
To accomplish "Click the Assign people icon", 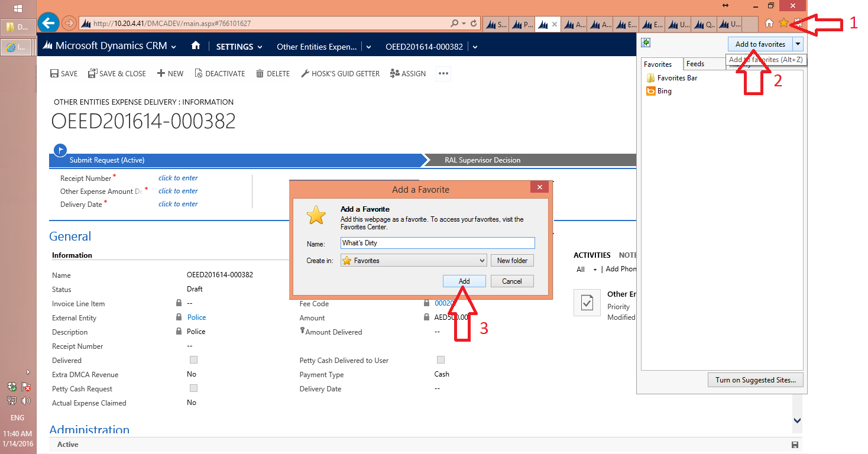I will 395,74.
